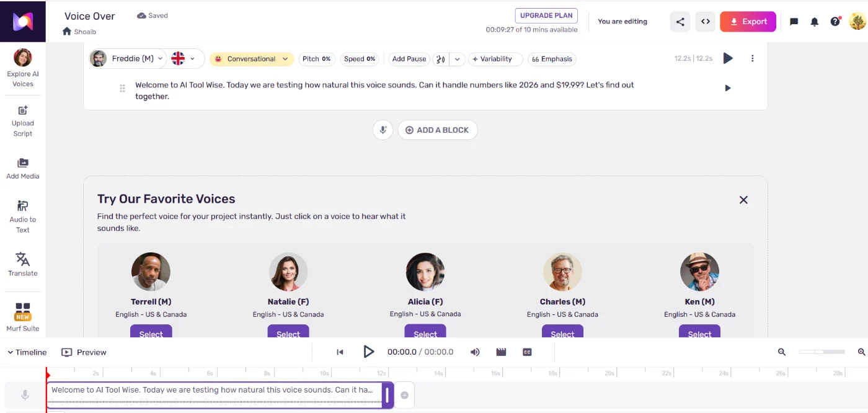Click the Voice Over project title

click(90, 16)
